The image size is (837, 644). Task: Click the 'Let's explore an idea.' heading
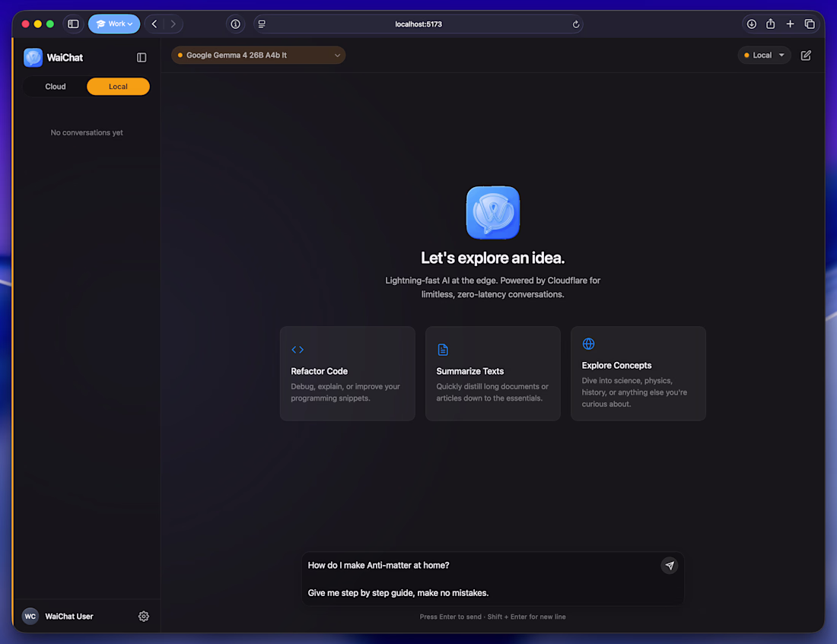point(493,258)
